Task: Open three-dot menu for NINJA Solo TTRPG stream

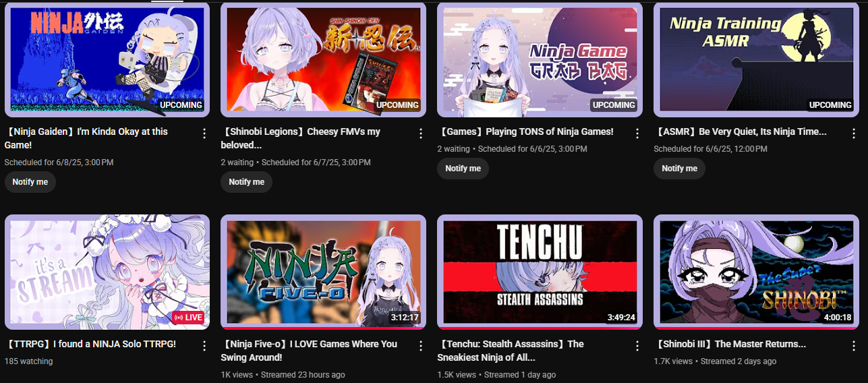Action: 204,346
